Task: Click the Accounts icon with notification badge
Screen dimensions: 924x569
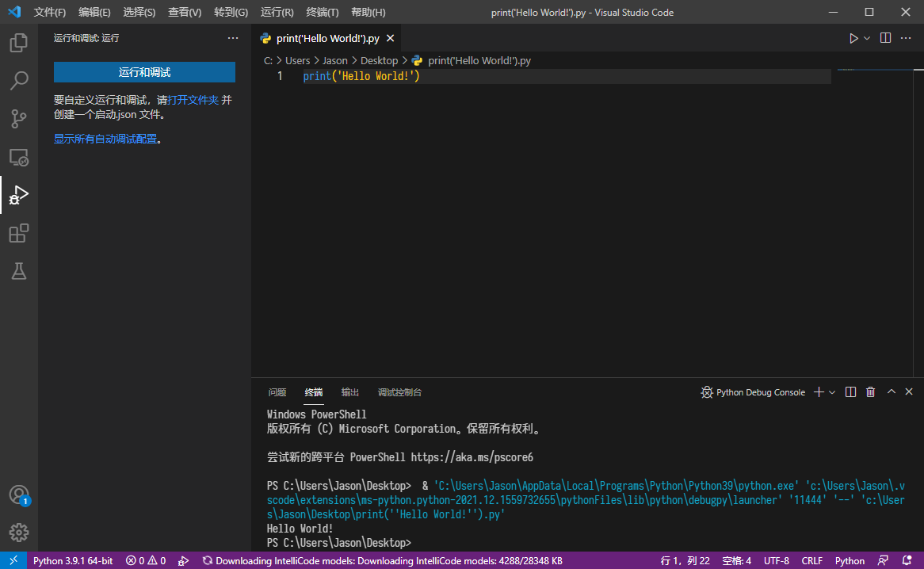Action: click(x=18, y=495)
